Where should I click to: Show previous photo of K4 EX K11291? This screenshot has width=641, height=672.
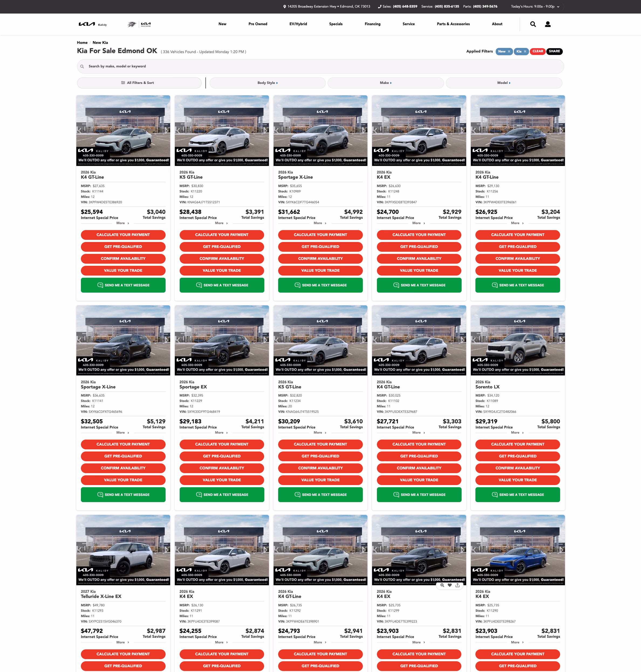click(179, 550)
